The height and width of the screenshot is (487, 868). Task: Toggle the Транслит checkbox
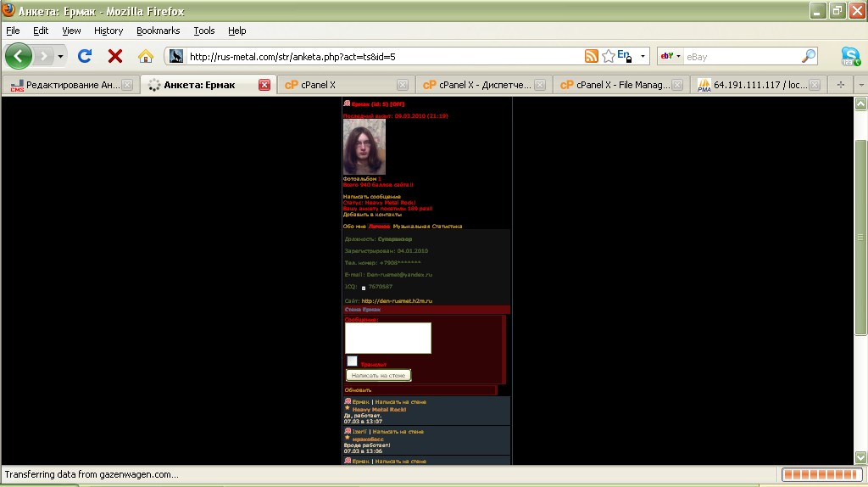pos(352,361)
